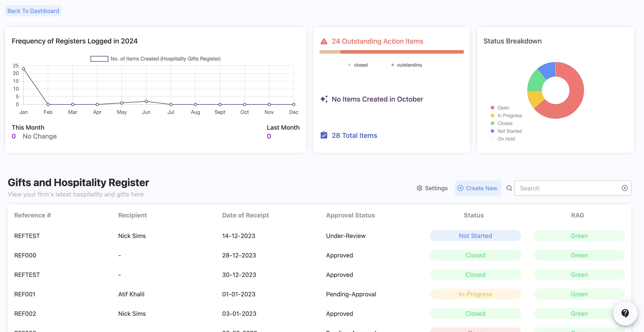
Task: Go Back To Dashboard
Action: pos(33,11)
